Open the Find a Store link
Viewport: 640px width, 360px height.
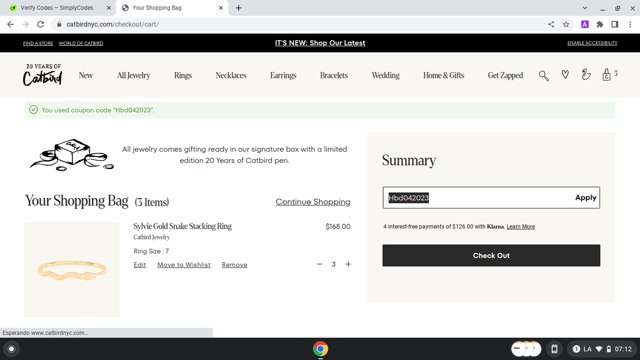38,43
